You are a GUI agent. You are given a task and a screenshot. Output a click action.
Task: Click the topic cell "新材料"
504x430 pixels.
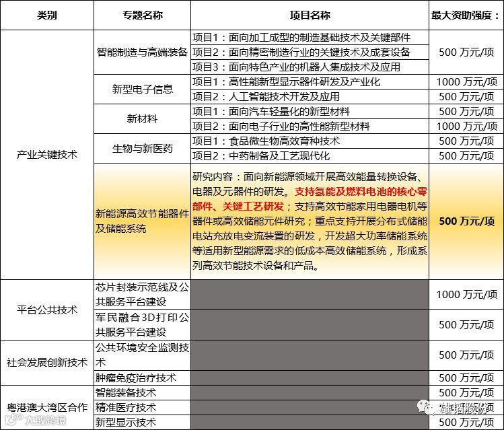click(143, 118)
